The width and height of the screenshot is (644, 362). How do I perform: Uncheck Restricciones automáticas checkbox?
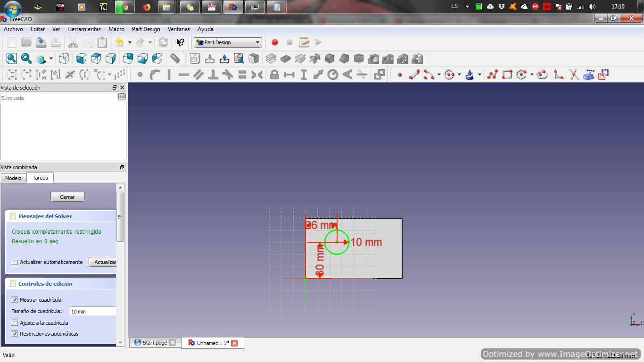pos(15,334)
